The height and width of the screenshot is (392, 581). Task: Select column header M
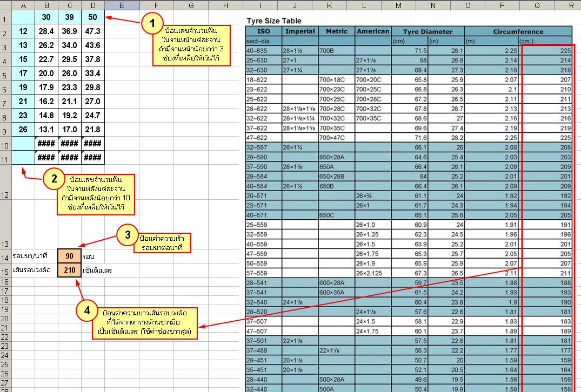tap(398, 5)
